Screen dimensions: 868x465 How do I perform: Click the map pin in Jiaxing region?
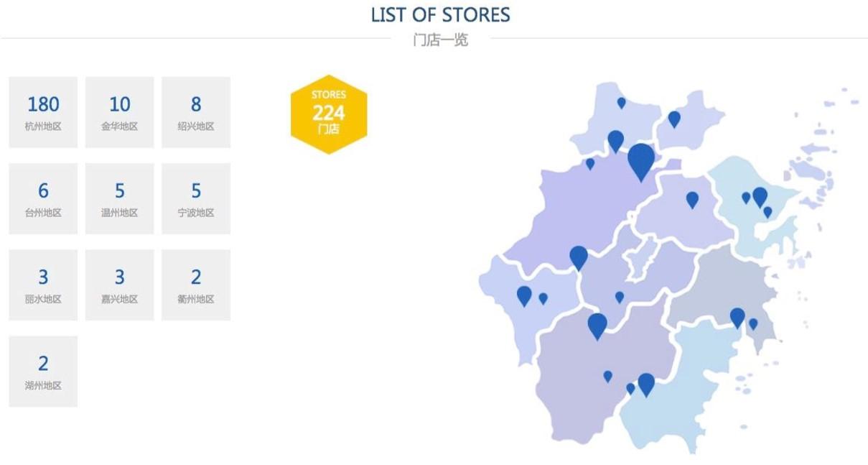click(674, 119)
